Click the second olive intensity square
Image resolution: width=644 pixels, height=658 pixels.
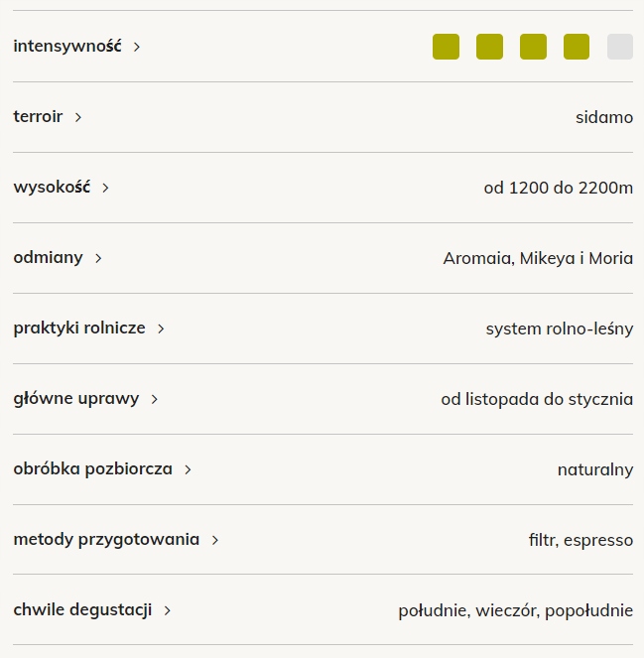(489, 47)
